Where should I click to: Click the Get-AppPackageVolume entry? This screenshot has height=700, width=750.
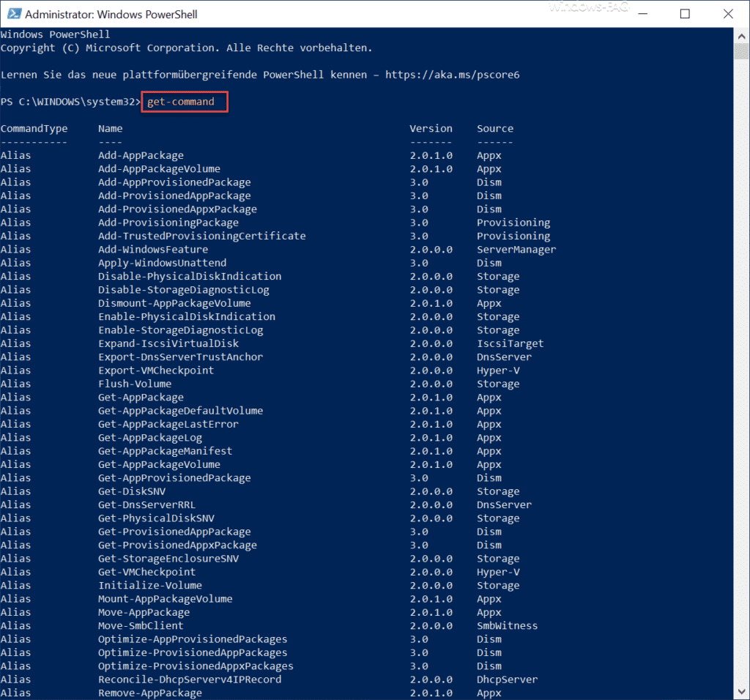(159, 464)
